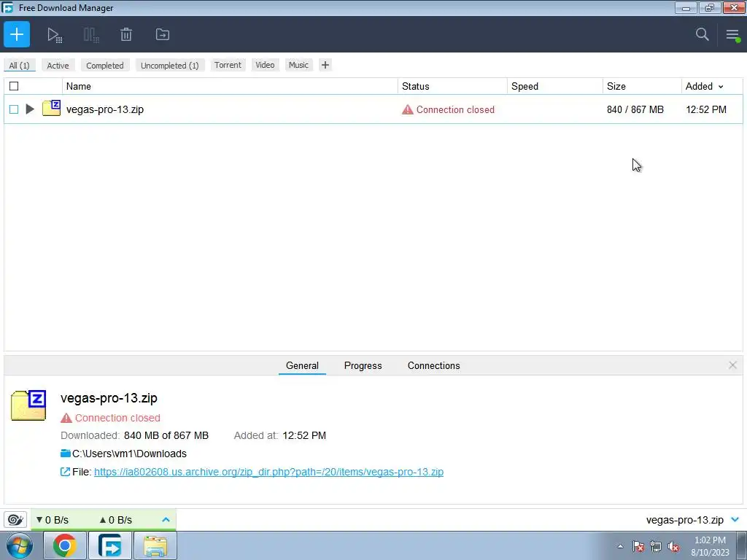Open taskbar clock 1:02 PM
747x560 pixels.
click(x=710, y=546)
